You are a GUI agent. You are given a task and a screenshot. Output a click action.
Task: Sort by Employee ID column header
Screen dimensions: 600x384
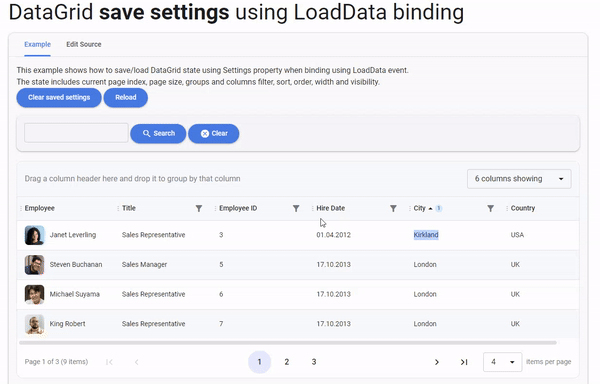(238, 208)
